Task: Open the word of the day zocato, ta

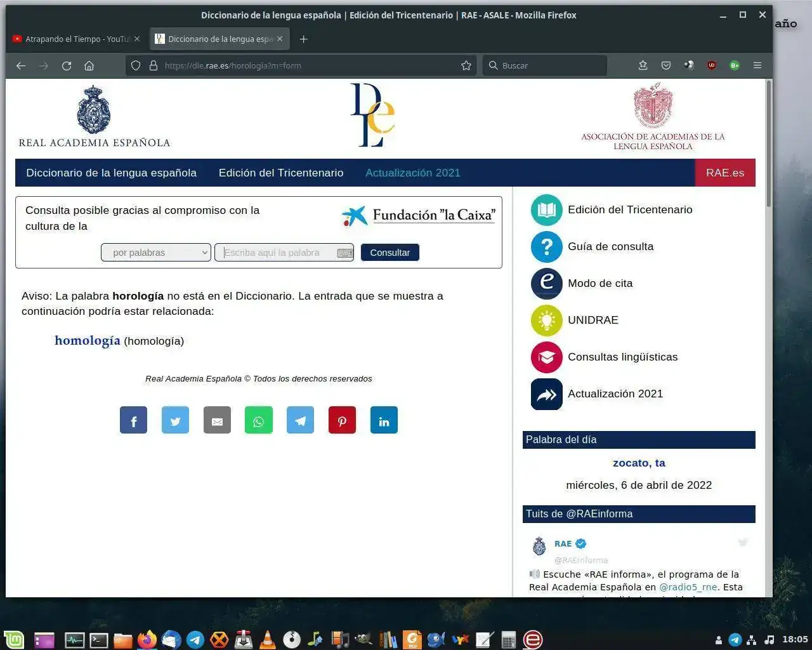Action: point(639,463)
